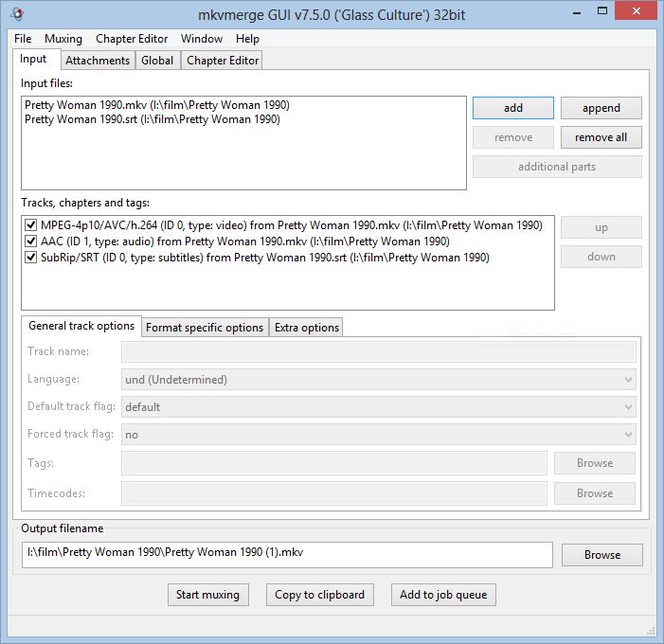Viewport: 664px width, 644px height.
Task: Select the AAC audio track row
Action: tap(245, 241)
